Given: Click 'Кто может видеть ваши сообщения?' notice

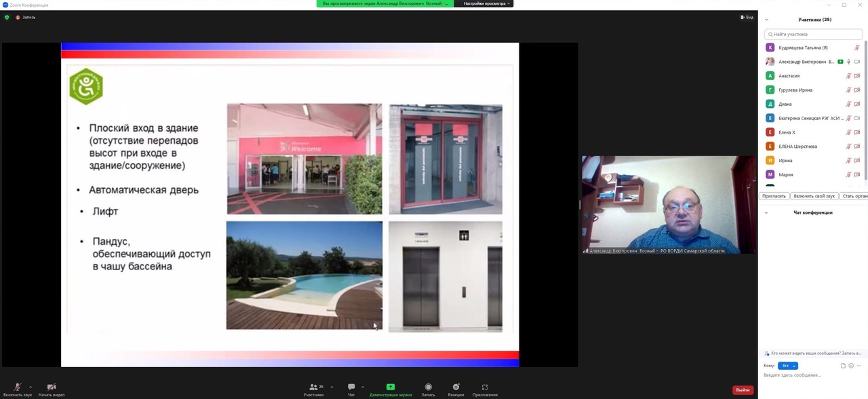Looking at the screenshot, I should 812,353.
